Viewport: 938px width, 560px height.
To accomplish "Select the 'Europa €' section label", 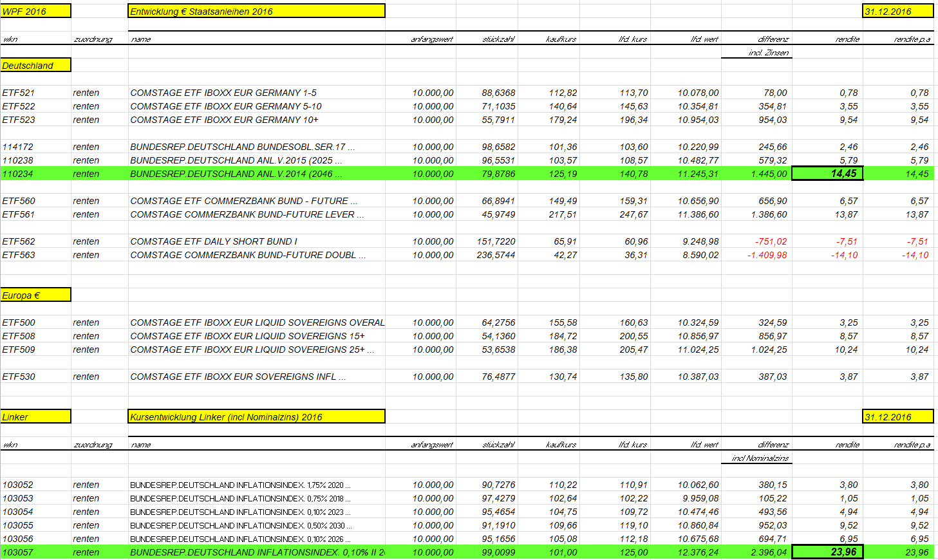I will [x=35, y=295].
